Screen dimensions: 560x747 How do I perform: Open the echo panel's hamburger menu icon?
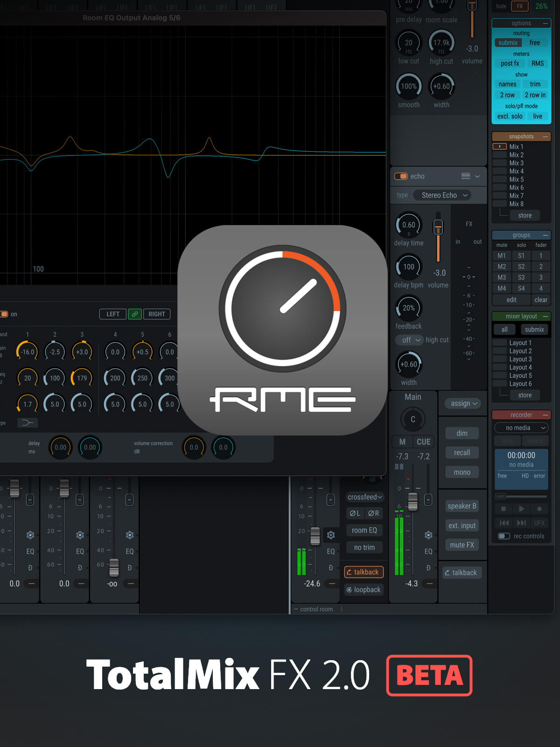[x=466, y=176]
